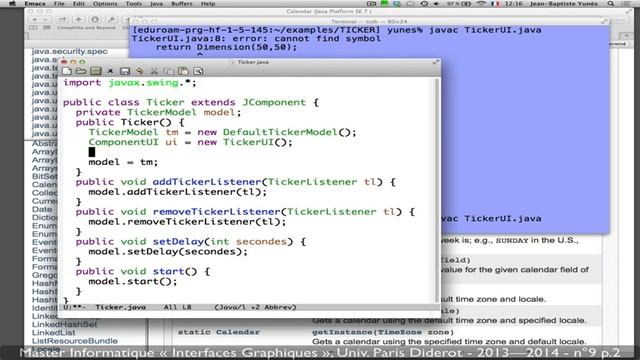Click 'error: cannot find symbol' line in the Terminal
Screen dimensions: 640x360
pos(256,39)
